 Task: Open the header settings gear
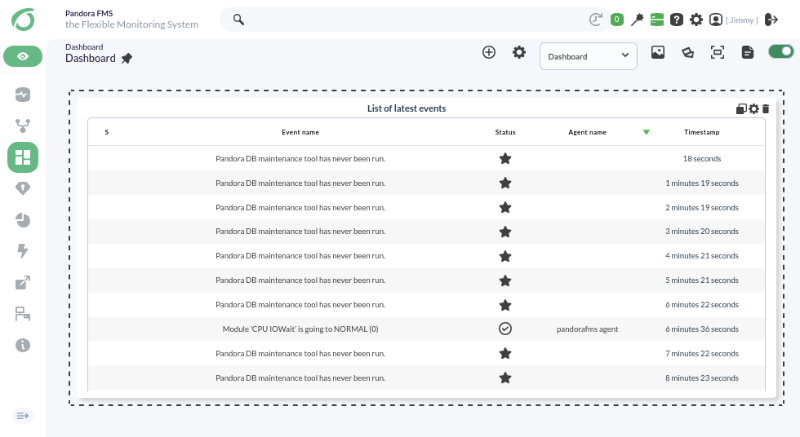click(696, 19)
